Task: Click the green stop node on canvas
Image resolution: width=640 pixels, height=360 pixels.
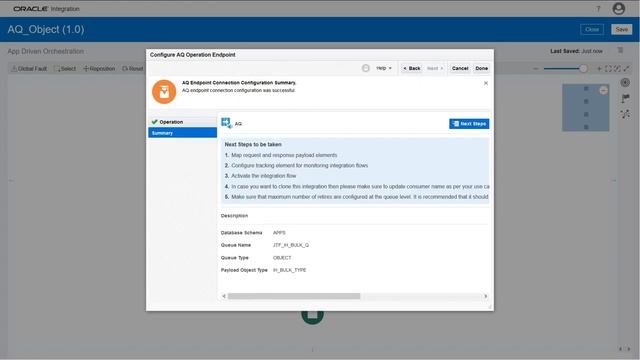Action: pos(313,318)
